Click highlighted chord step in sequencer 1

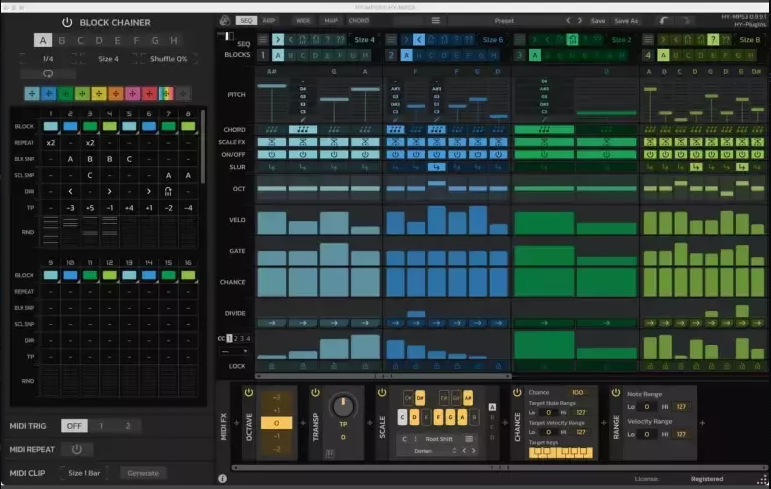click(x=303, y=129)
